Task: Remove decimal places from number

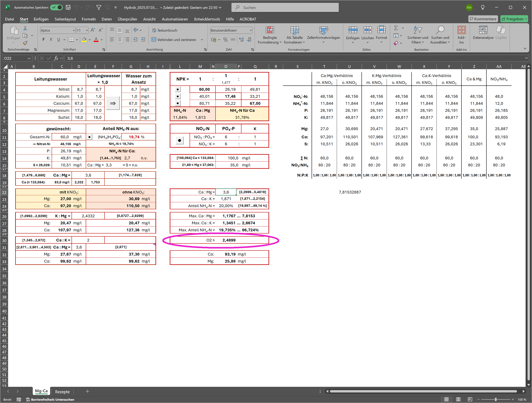Action: tap(249, 39)
